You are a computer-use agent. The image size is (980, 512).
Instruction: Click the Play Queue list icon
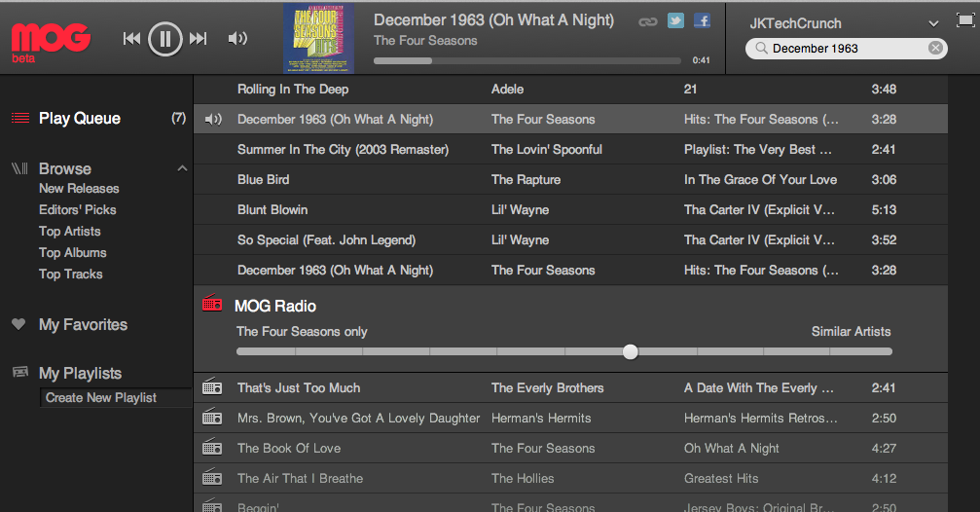pos(20,118)
